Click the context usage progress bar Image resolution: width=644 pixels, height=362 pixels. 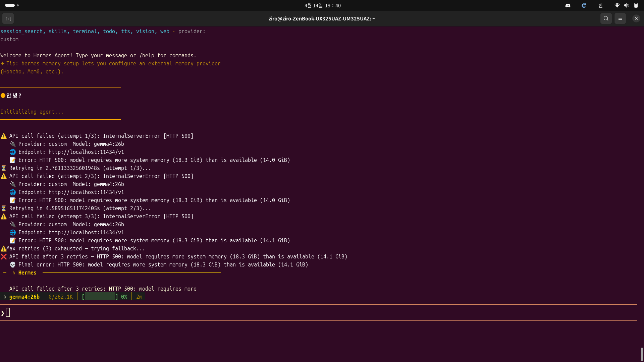tap(100, 297)
